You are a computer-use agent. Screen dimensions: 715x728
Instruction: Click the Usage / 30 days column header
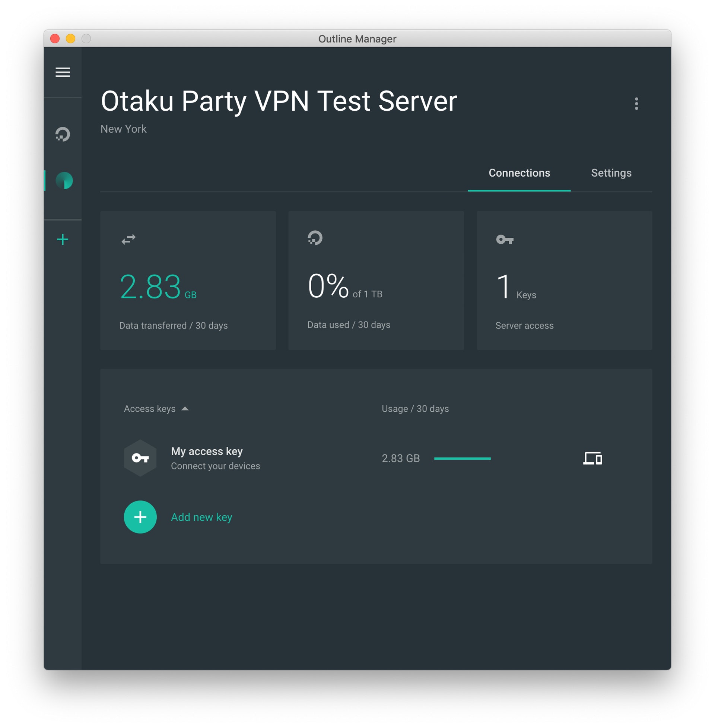tap(415, 409)
